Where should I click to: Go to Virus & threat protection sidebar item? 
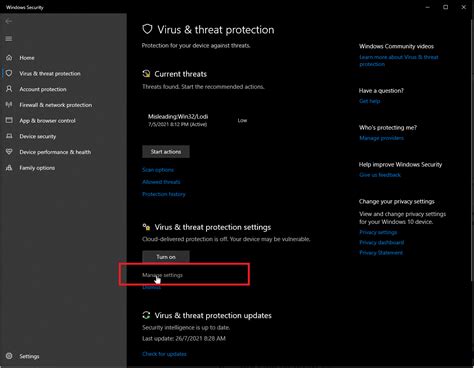click(50, 73)
